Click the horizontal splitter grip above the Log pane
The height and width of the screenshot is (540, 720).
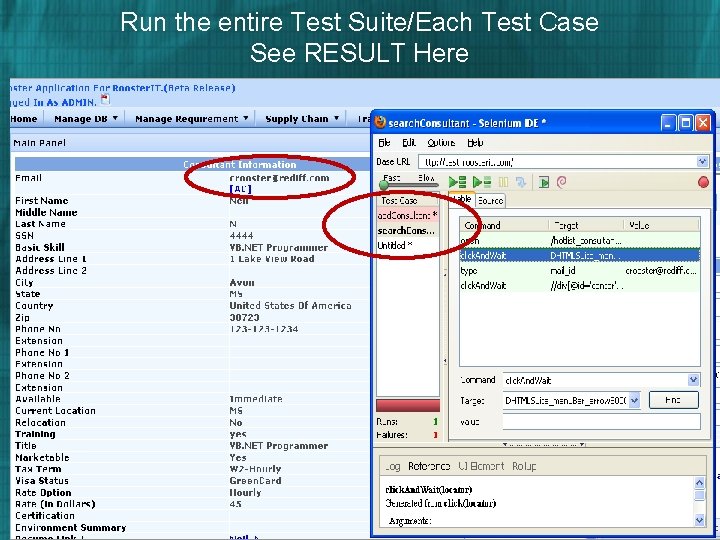543,444
